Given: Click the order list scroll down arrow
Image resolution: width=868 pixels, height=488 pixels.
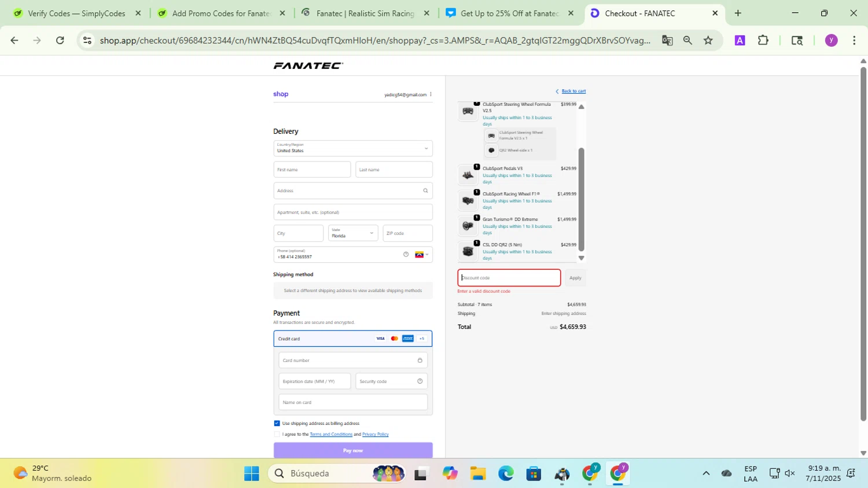Looking at the screenshot, I should click(582, 258).
